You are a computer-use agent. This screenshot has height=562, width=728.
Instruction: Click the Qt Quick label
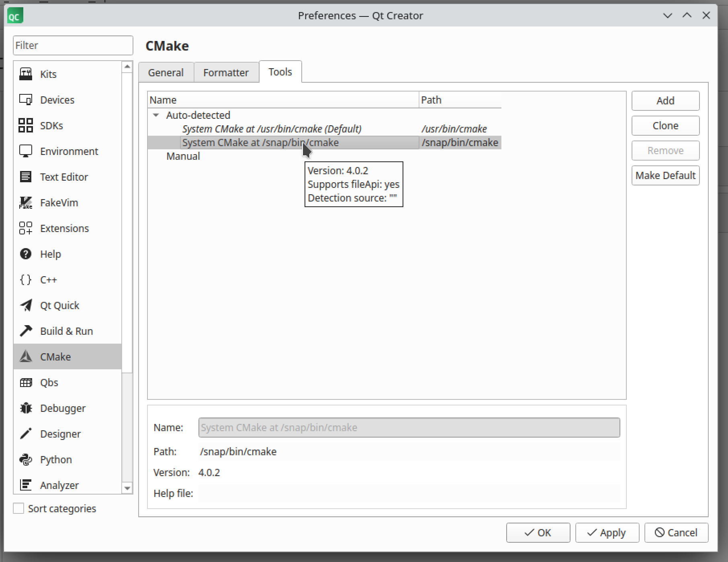[x=60, y=305]
